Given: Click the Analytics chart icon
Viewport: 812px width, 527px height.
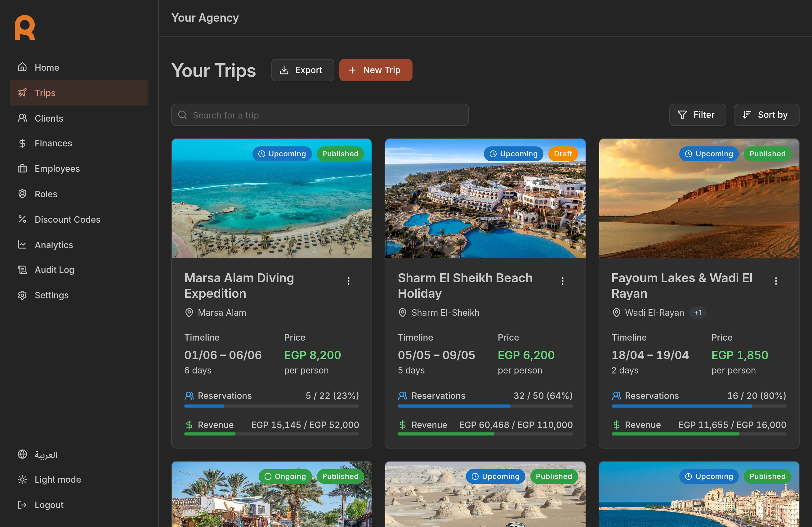Looking at the screenshot, I should tap(22, 244).
